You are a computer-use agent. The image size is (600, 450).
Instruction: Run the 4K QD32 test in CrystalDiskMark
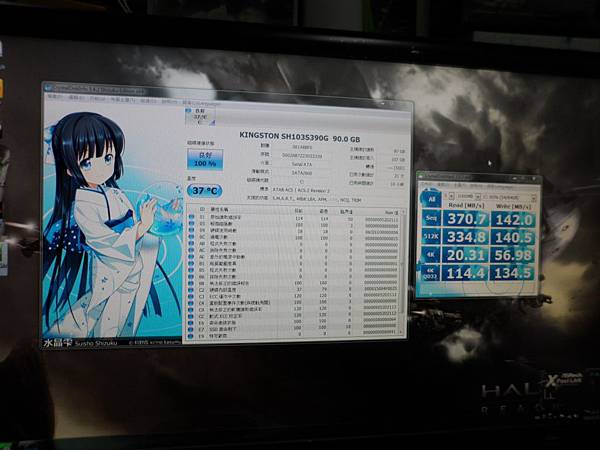tap(431, 273)
